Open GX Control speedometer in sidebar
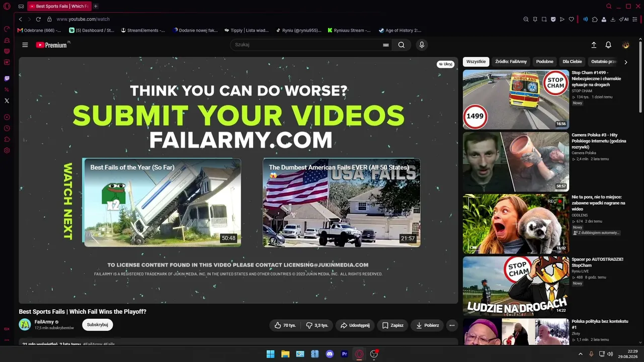The width and height of the screenshot is (644, 362). coord(7,29)
